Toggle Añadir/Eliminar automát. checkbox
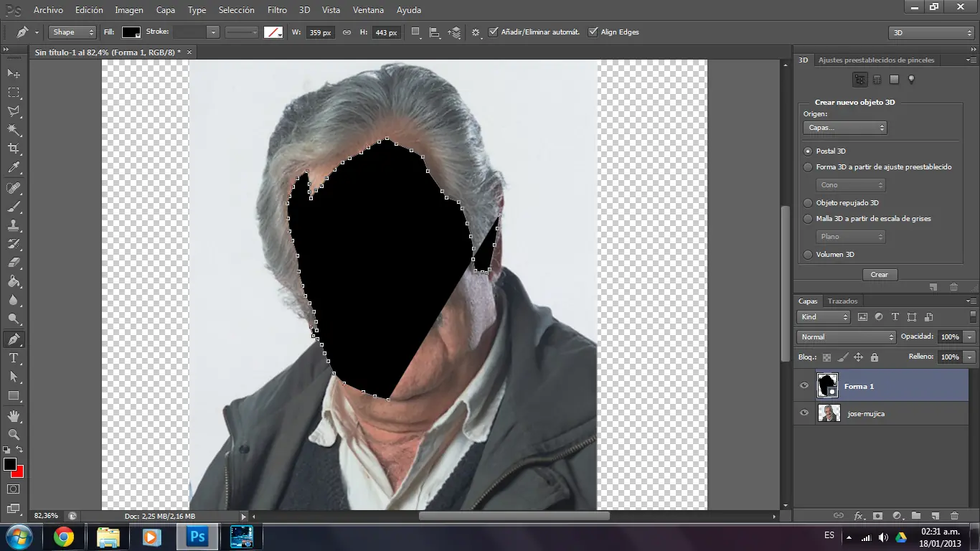Screen dimensions: 980x551 tap(494, 32)
